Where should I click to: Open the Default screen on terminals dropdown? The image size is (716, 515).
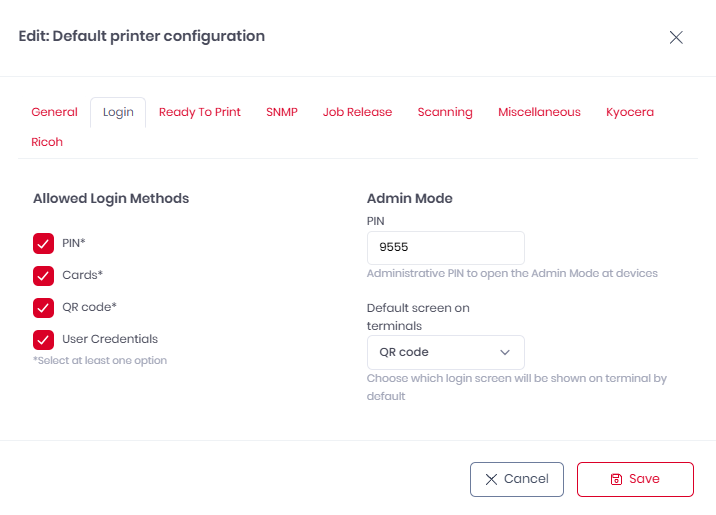[x=445, y=352]
